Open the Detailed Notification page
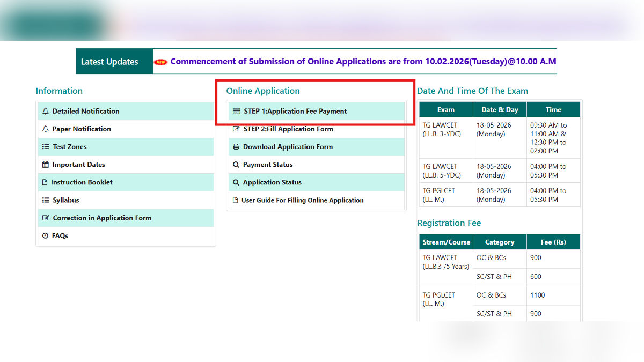The height and width of the screenshot is (362, 644). pyautogui.click(x=86, y=111)
